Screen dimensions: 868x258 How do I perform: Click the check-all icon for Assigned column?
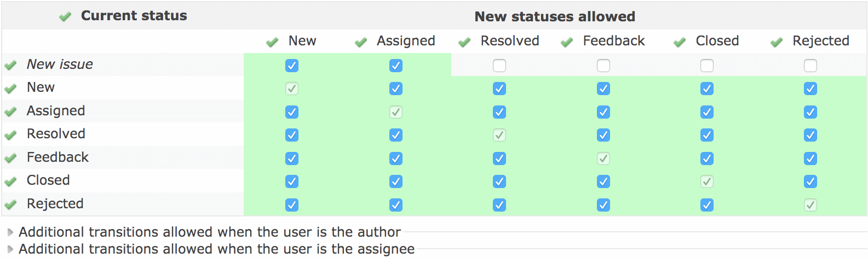click(x=361, y=42)
